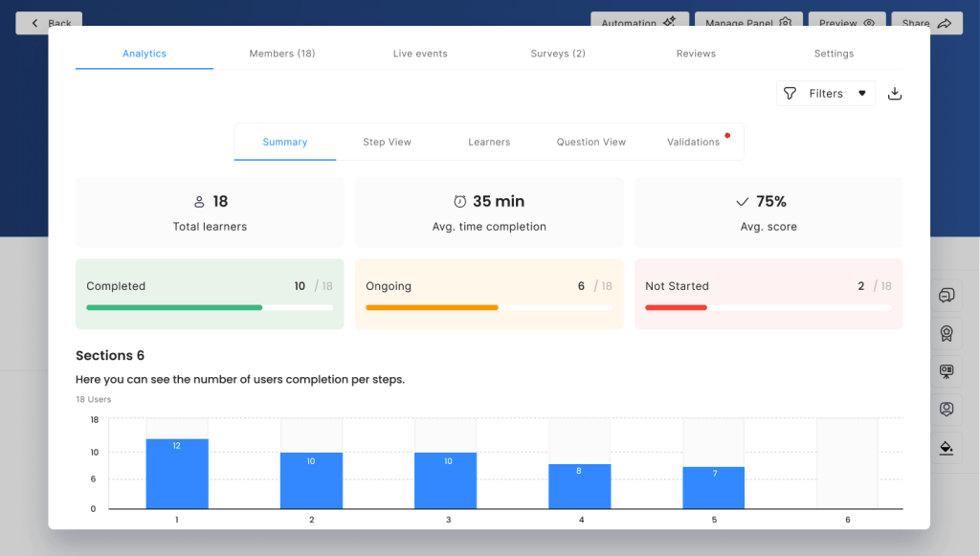
Task: Click the Automation button
Action: pyautogui.click(x=637, y=20)
